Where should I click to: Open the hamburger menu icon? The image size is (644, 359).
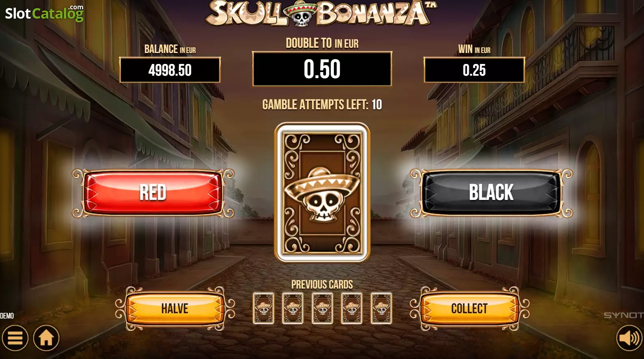pyautogui.click(x=15, y=338)
